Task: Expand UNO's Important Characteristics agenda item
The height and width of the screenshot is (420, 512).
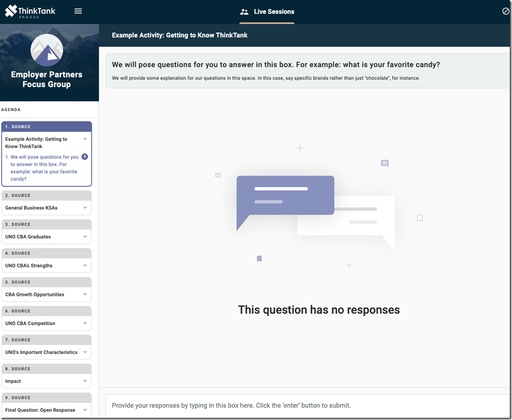Action: (x=85, y=352)
